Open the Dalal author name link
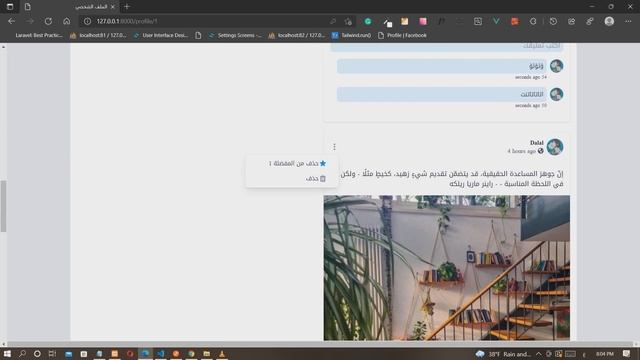Viewport: 640px width, 360px height. 536,142
